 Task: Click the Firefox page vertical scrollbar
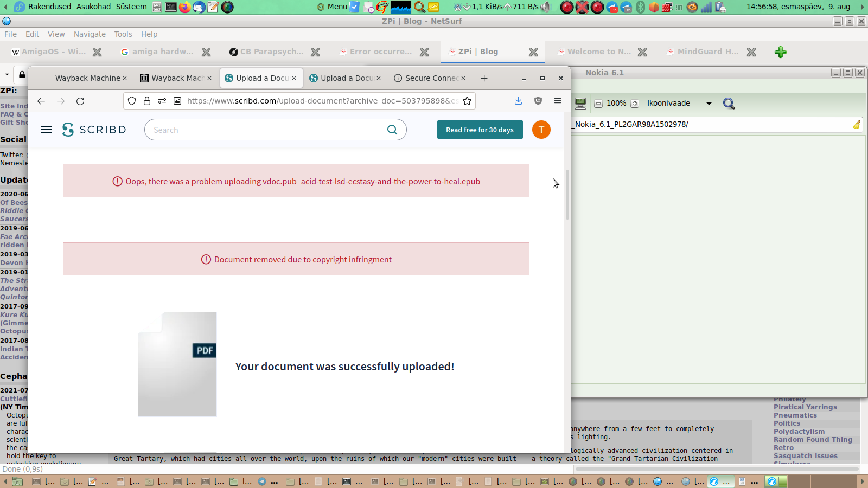567,194
